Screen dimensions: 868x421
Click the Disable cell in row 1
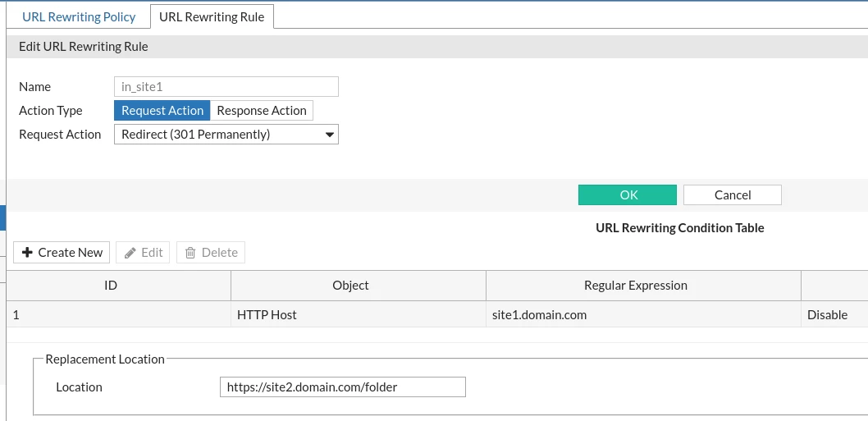tap(834, 314)
